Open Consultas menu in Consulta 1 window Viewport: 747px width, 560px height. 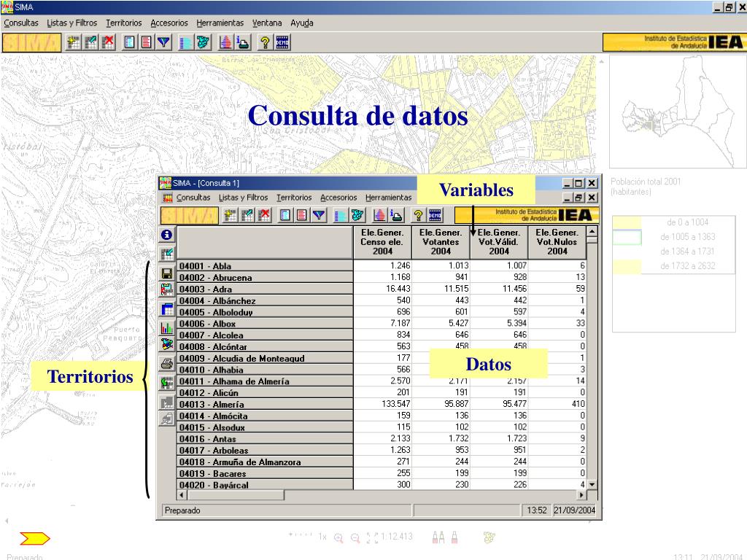tap(193, 198)
